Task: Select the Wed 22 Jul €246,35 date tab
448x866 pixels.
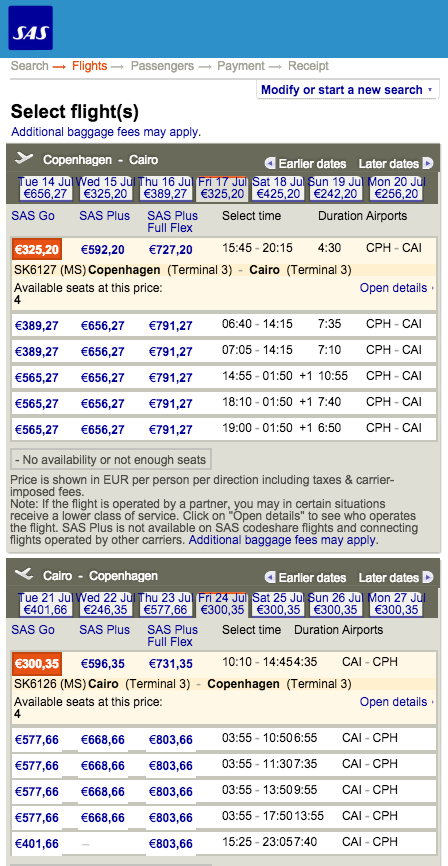Action: [x=105, y=603]
